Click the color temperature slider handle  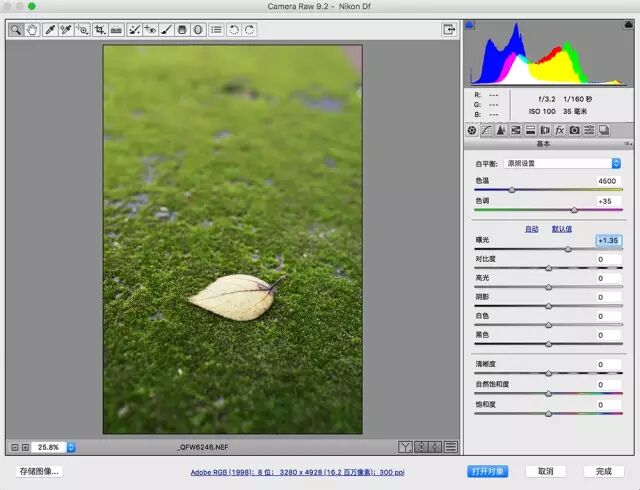pos(512,190)
